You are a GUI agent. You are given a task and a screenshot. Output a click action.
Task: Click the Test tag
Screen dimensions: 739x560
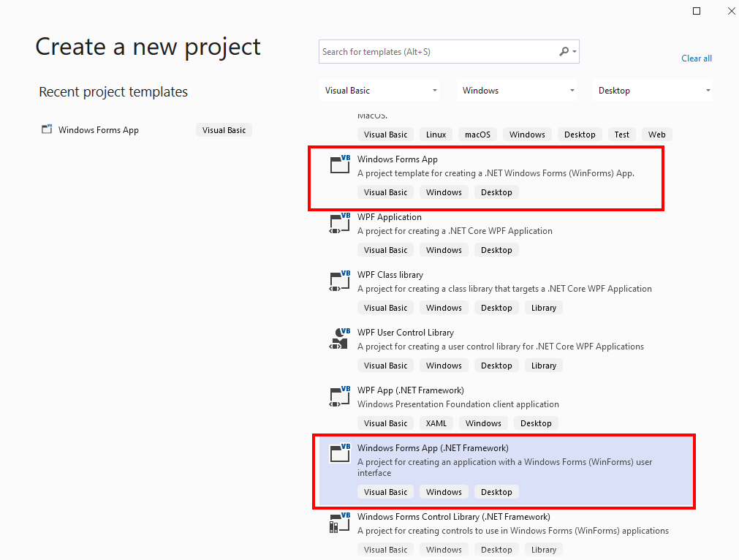[621, 135]
